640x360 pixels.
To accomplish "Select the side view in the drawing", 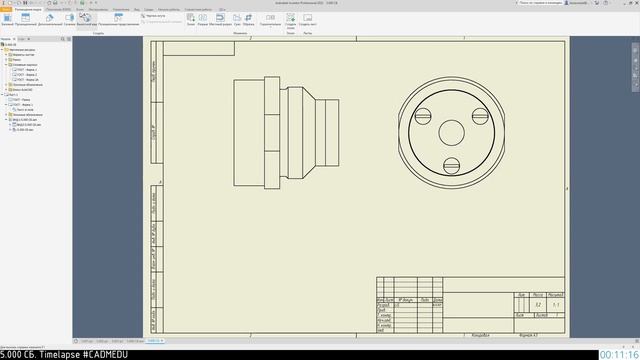I will click(286, 133).
